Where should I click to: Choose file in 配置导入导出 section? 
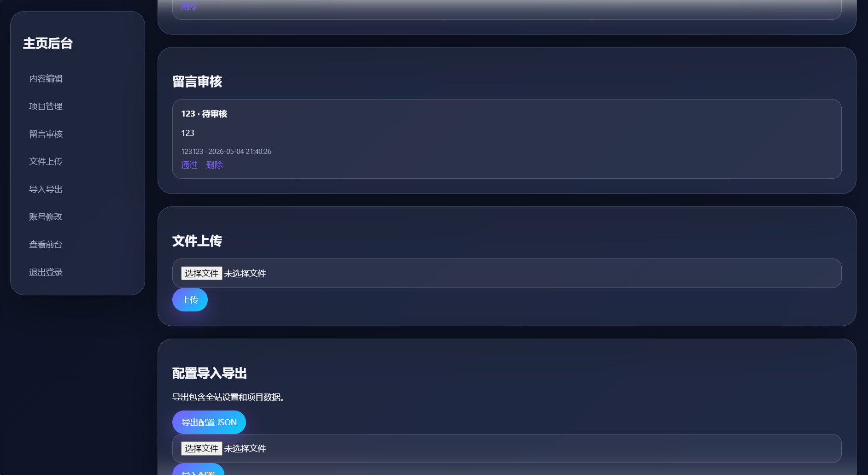tap(201, 448)
